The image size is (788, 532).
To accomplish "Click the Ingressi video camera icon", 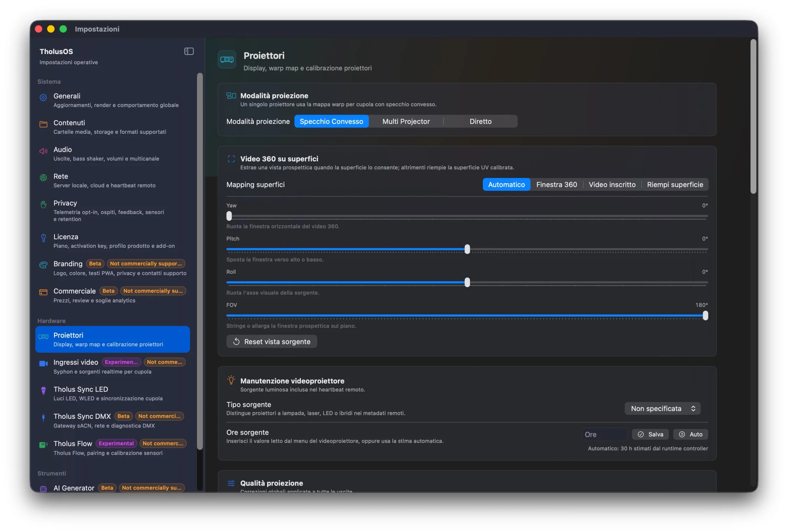I will click(43, 363).
